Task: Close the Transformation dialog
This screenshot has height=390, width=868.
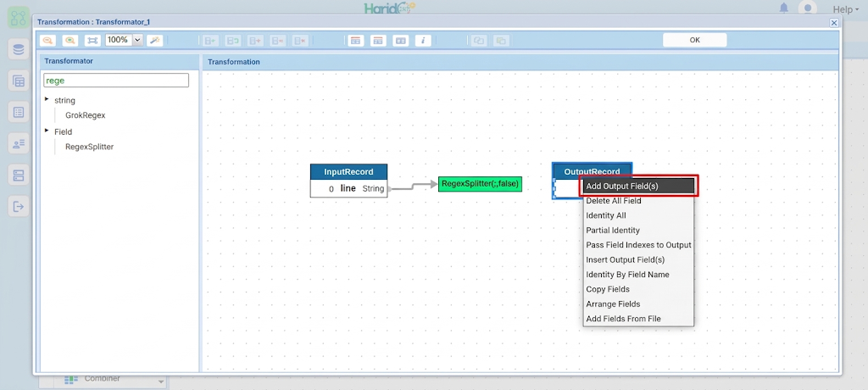Action: (x=834, y=22)
